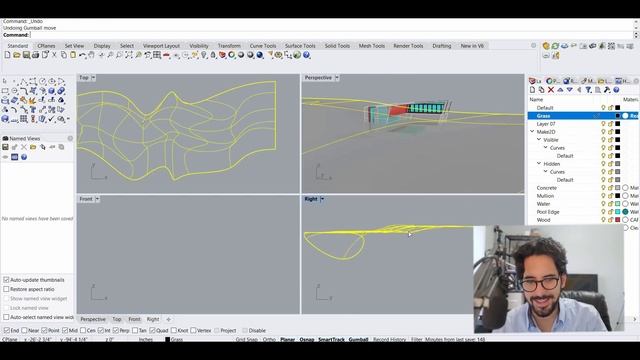The width and height of the screenshot is (640, 360).
Task: Click the blue Render sphere icon
Action: [260, 55]
